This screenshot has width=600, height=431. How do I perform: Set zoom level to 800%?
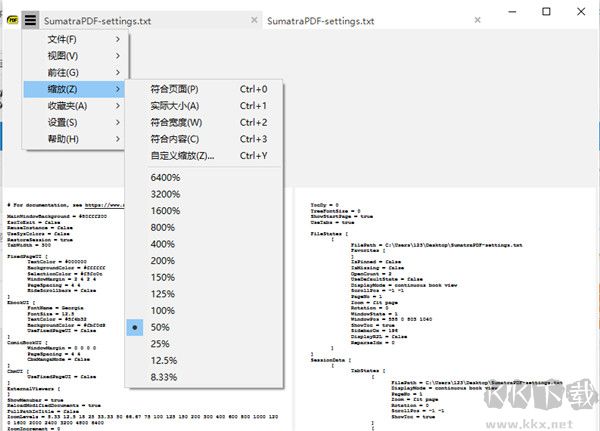[204, 227]
